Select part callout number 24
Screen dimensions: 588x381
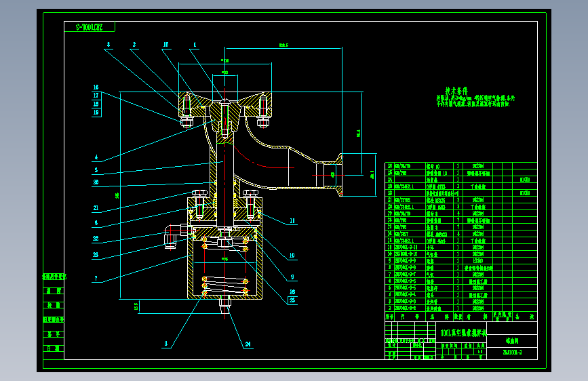click(248, 344)
